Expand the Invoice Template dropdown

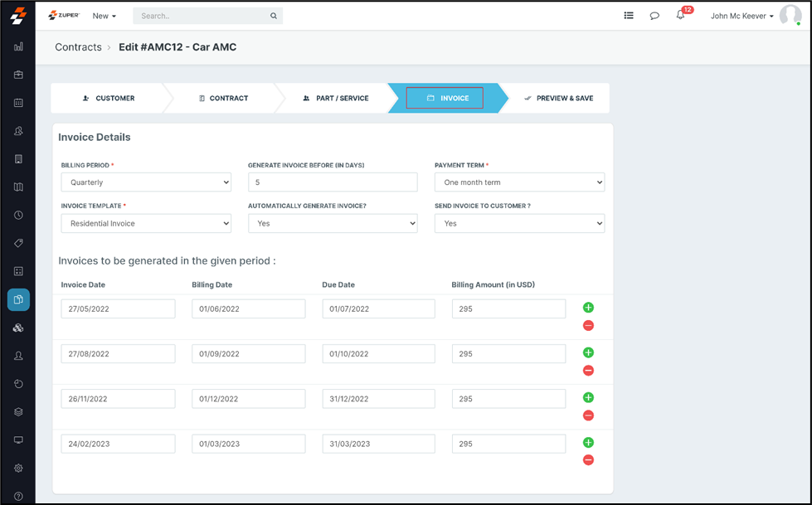click(x=146, y=223)
